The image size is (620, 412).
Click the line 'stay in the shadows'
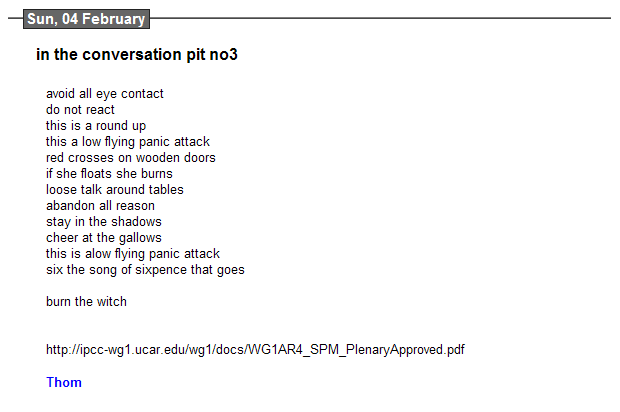(103, 222)
